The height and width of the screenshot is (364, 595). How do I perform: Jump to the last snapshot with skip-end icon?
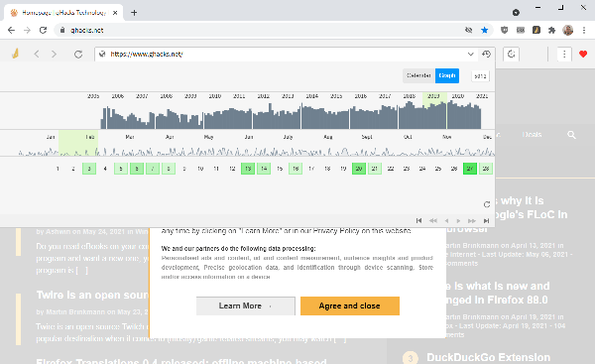[x=486, y=220]
